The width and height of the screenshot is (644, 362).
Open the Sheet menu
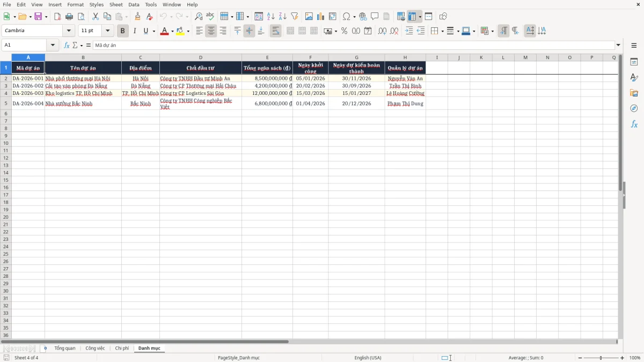[116, 4]
